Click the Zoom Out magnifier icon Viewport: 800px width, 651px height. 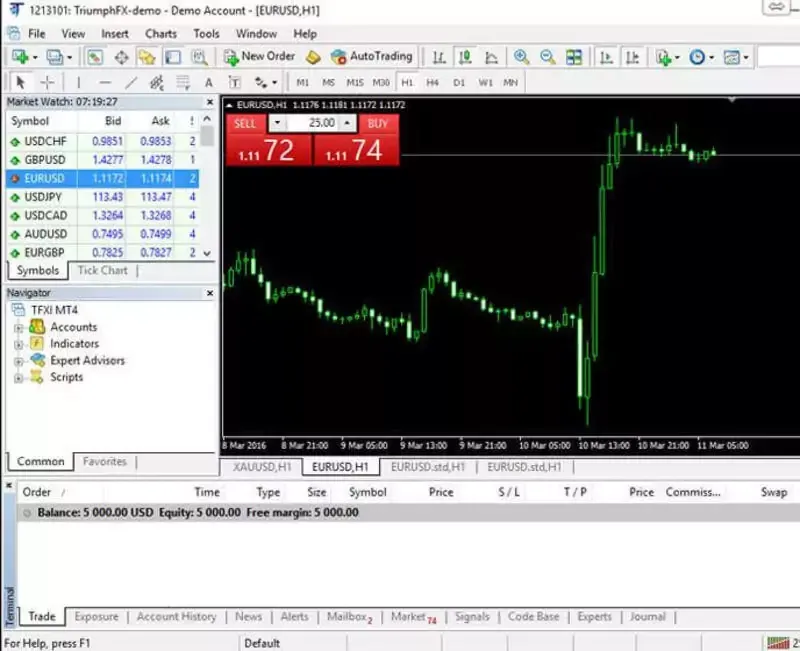click(x=547, y=57)
